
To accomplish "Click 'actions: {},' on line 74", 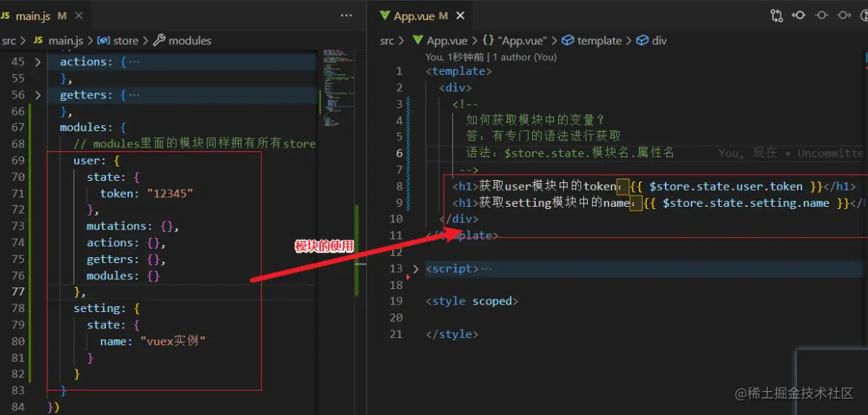I will click(126, 242).
